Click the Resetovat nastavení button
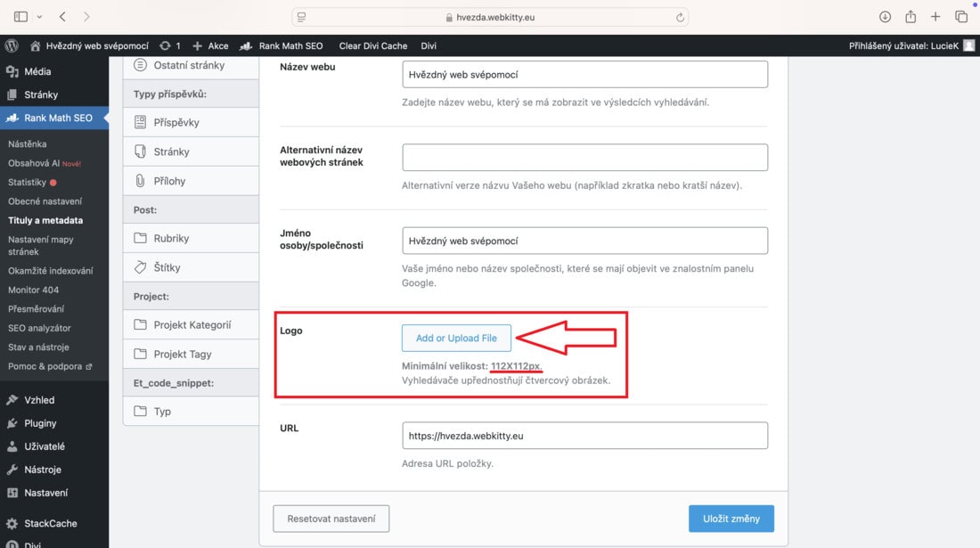The height and width of the screenshot is (548, 980). click(x=331, y=519)
